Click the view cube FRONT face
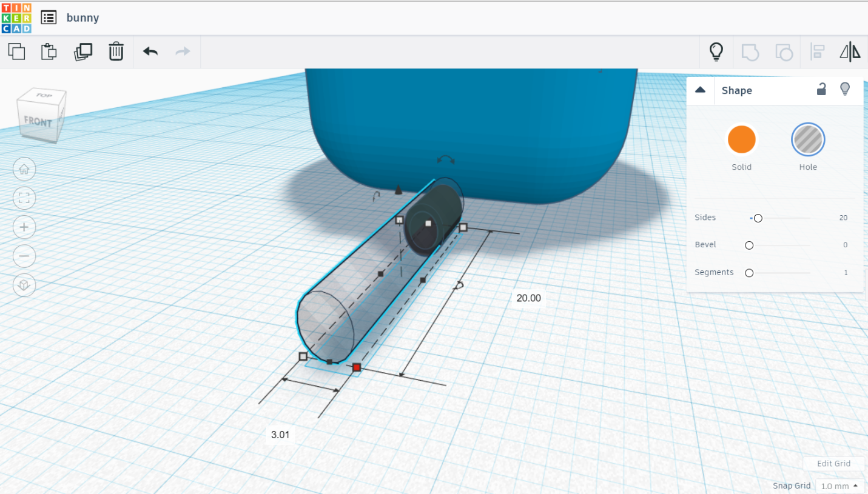 (38, 121)
